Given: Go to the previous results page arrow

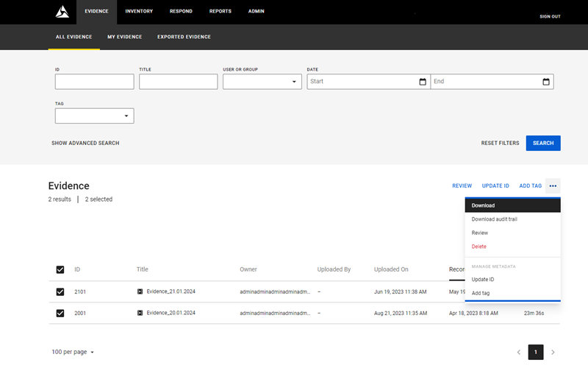Looking at the screenshot, I should (519, 353).
